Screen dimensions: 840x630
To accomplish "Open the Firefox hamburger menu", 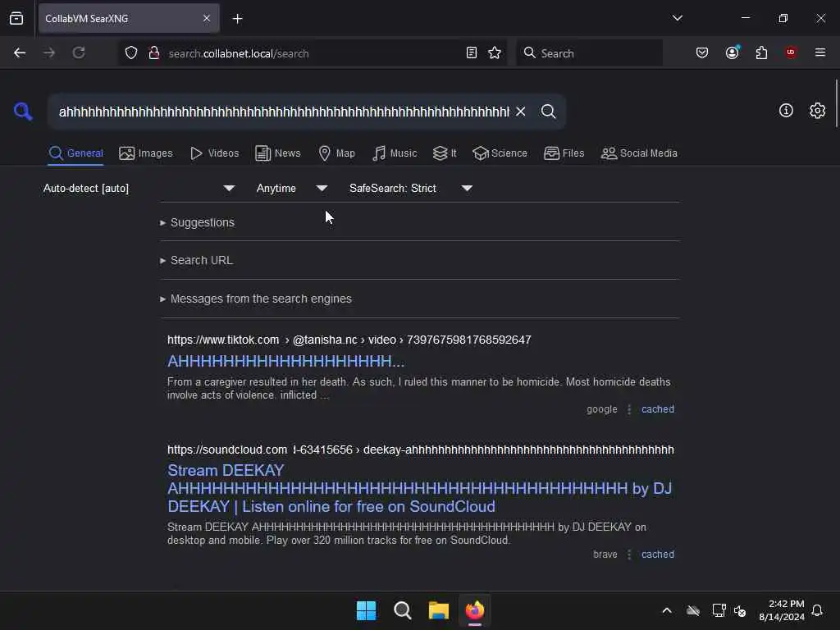I will click(x=820, y=52).
